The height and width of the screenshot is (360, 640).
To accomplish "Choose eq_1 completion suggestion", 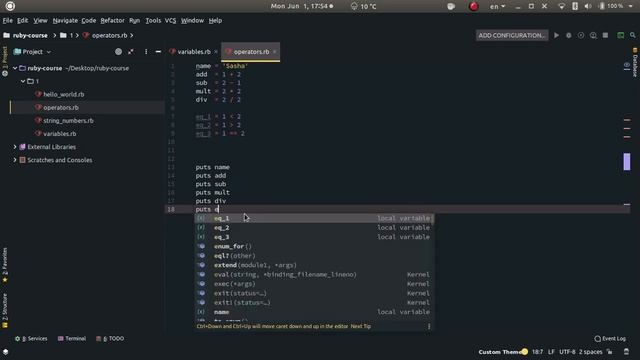I will 313,218.
